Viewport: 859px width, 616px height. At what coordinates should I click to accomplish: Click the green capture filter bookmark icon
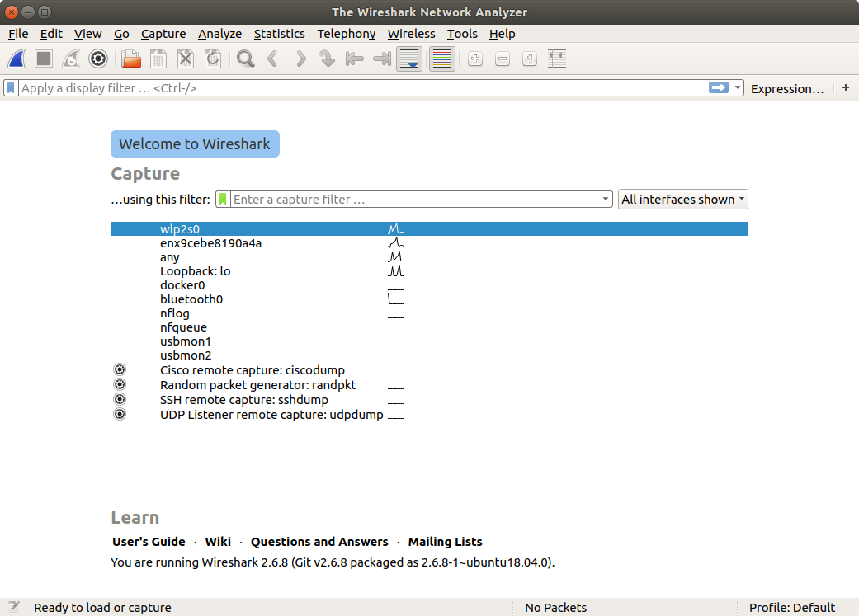223,199
